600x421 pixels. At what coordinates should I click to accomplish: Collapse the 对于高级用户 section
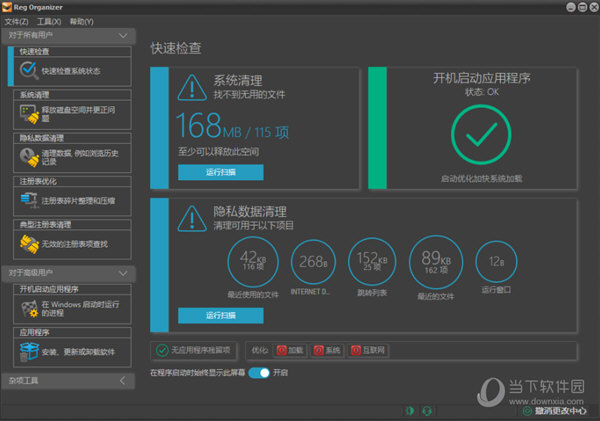point(122,272)
